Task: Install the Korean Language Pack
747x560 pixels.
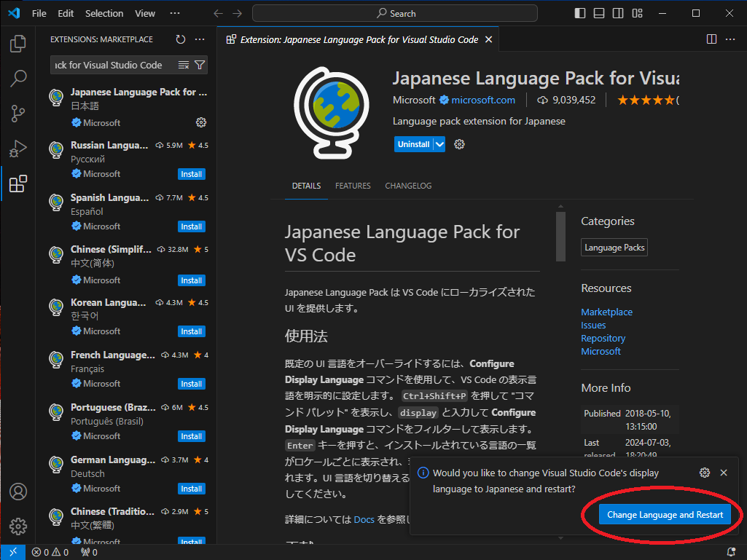Action: (192, 331)
